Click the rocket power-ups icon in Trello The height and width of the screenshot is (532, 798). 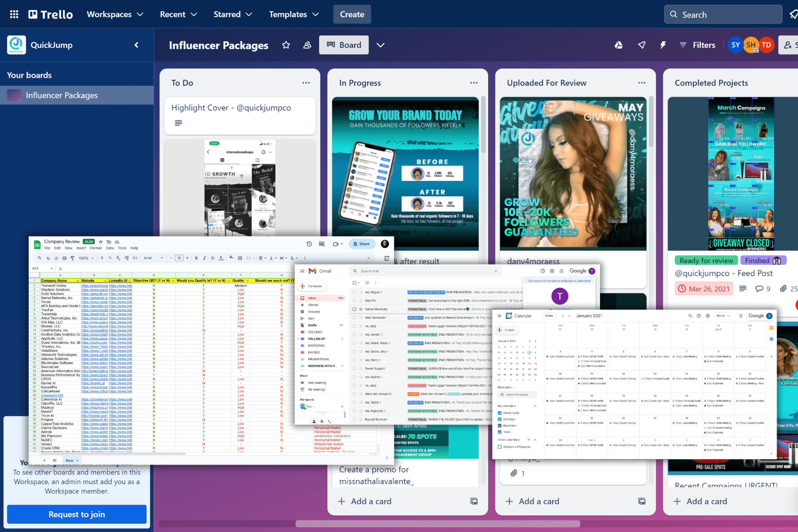point(641,45)
